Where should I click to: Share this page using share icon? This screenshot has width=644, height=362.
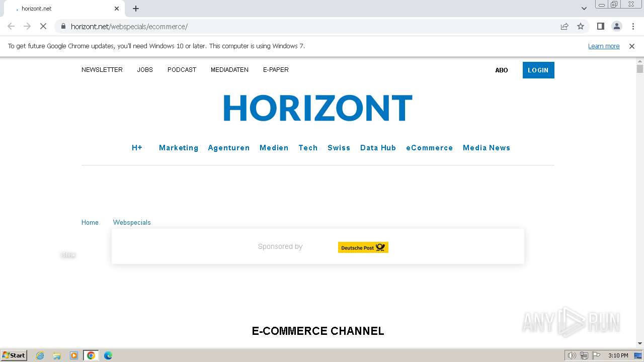565,26
